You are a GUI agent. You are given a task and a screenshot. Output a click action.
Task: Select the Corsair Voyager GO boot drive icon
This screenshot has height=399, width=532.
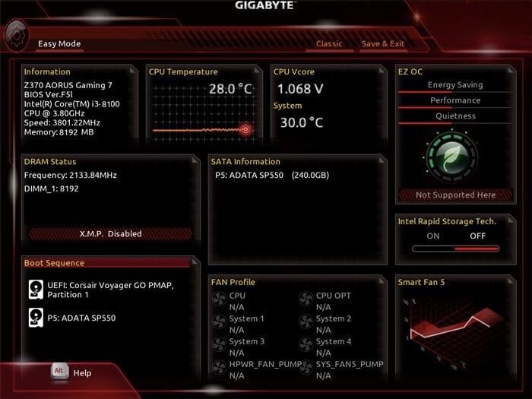[x=36, y=290]
